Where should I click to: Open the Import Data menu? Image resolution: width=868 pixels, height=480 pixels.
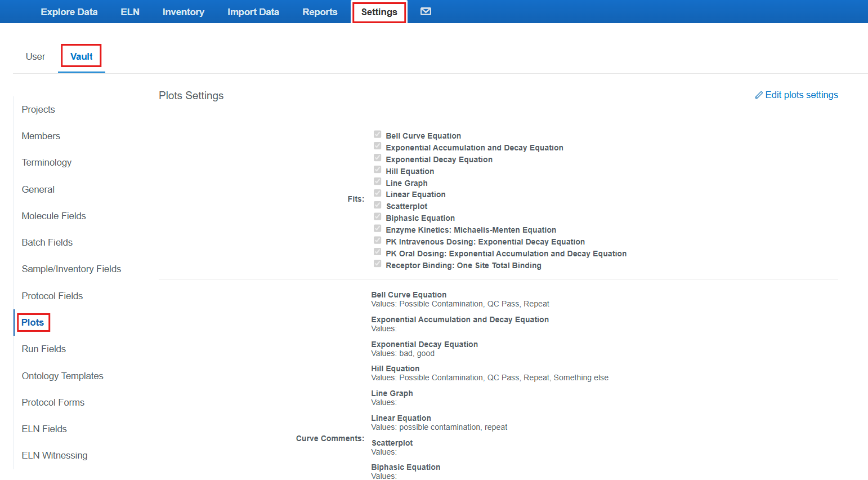(253, 12)
